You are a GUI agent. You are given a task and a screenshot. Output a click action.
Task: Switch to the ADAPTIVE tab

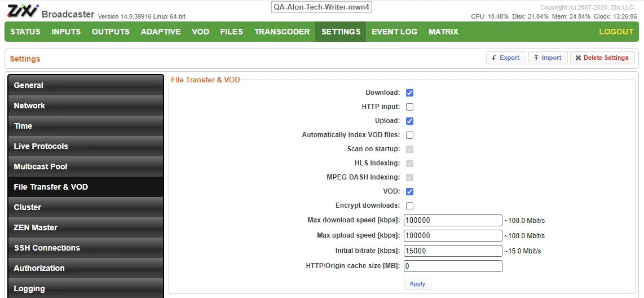pos(161,32)
